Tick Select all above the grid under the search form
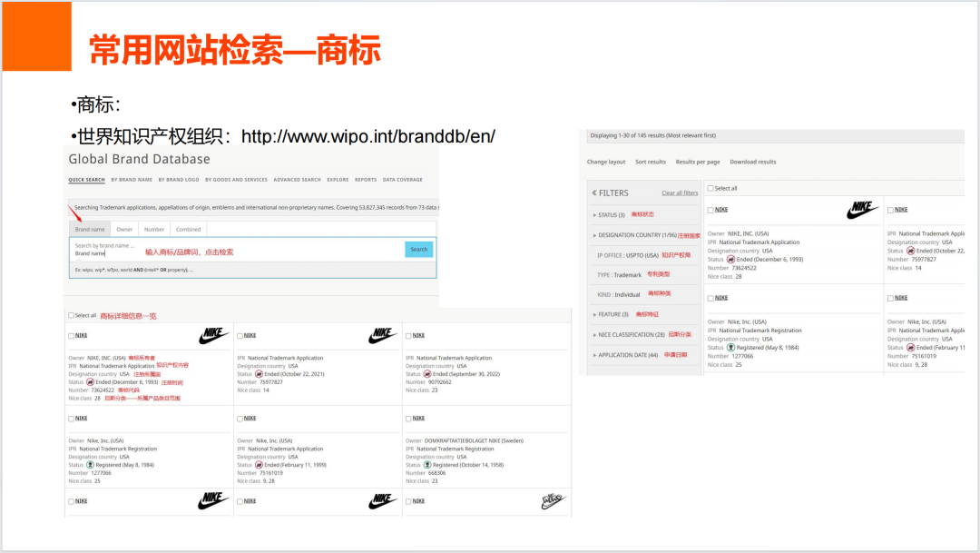 pyautogui.click(x=72, y=315)
